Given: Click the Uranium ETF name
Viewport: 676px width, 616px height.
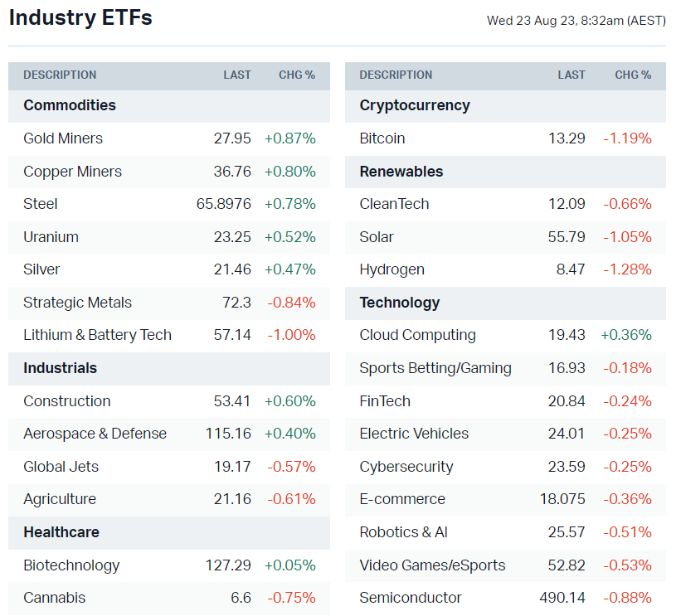Looking at the screenshot, I should click(51, 237).
